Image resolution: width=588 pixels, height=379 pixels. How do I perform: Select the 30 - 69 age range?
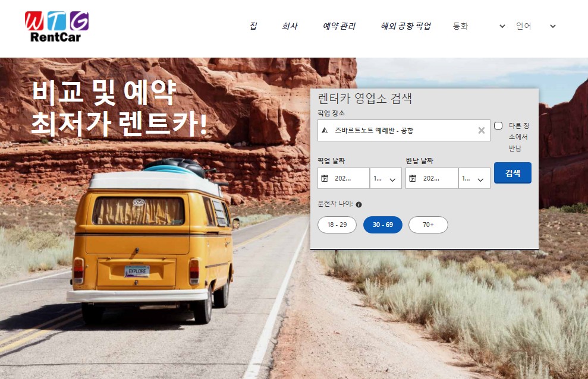tap(383, 225)
